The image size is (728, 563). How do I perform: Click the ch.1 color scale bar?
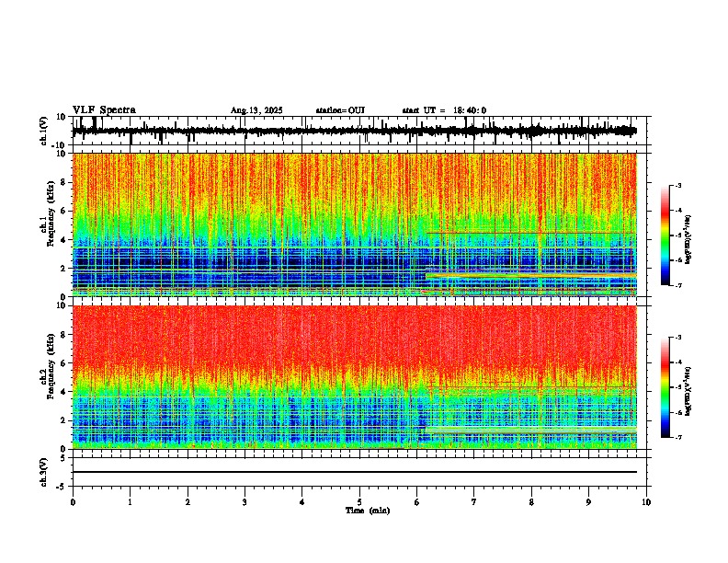(x=665, y=236)
